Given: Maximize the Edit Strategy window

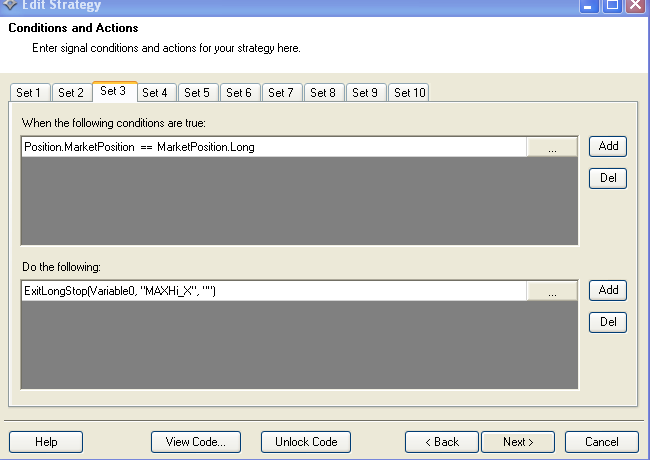Looking at the screenshot, I should [x=612, y=6].
